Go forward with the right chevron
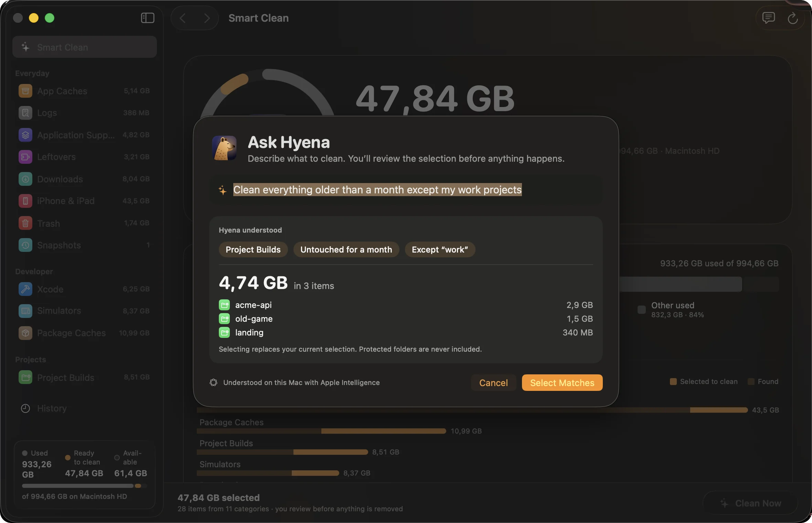 [206, 18]
